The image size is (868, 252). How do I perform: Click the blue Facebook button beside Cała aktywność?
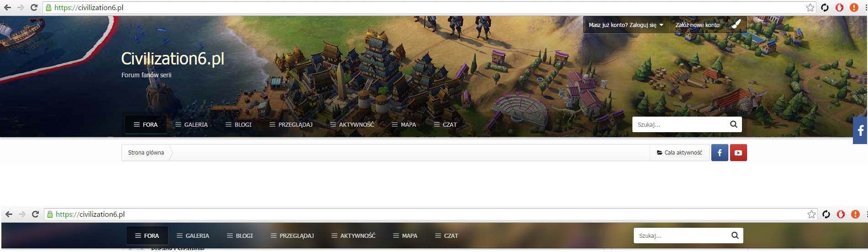720,153
